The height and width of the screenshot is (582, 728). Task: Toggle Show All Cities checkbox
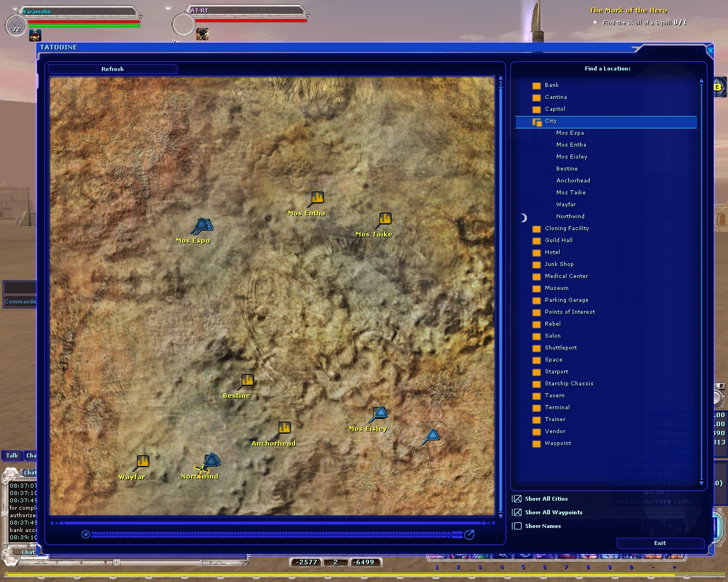517,498
